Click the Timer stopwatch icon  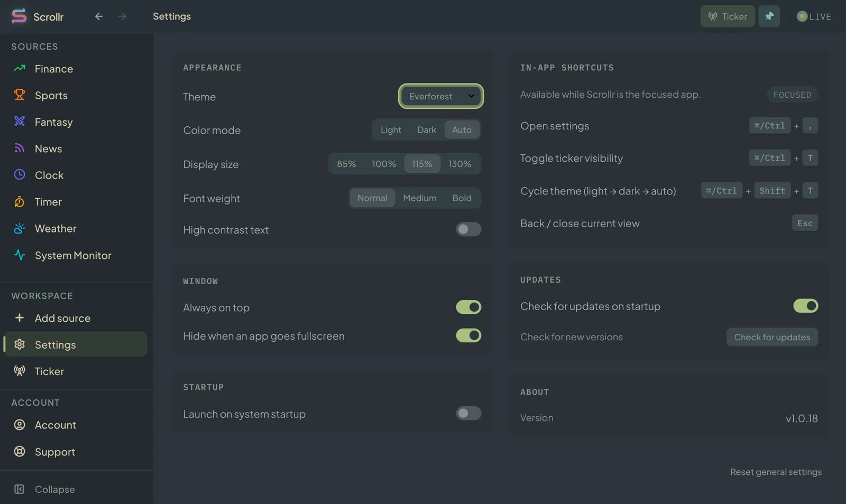click(20, 202)
